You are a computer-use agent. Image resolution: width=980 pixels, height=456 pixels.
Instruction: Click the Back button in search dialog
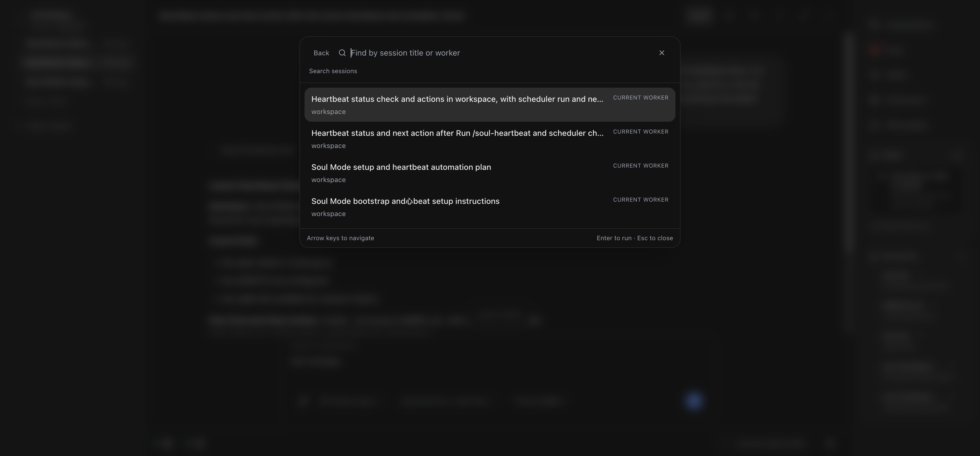click(321, 53)
